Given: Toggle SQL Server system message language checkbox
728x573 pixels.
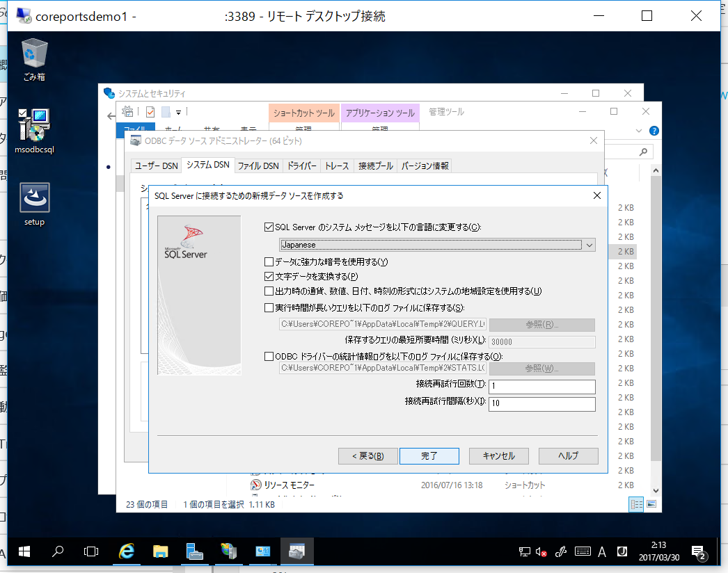Looking at the screenshot, I should coord(269,227).
